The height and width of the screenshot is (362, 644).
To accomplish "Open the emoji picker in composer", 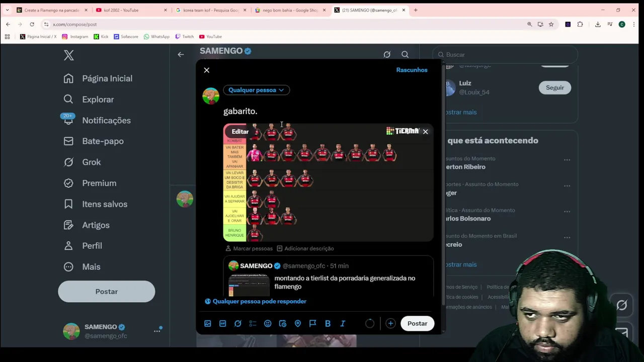I will [x=268, y=323].
